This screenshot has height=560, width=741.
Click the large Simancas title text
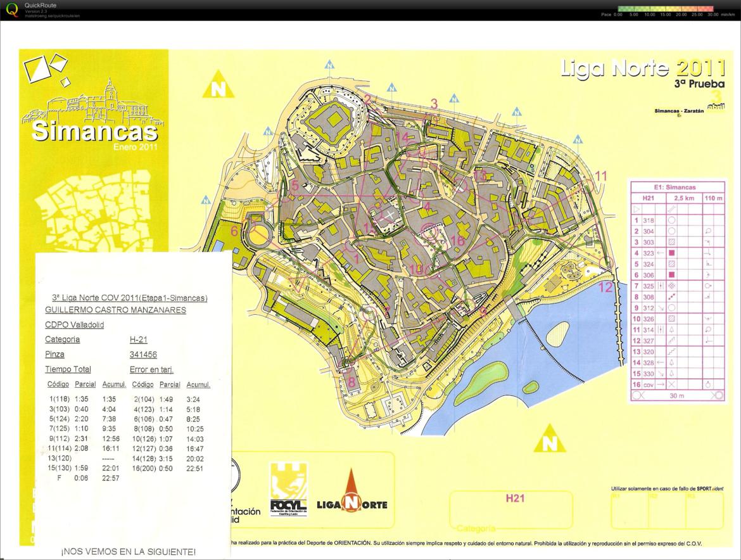click(x=94, y=131)
